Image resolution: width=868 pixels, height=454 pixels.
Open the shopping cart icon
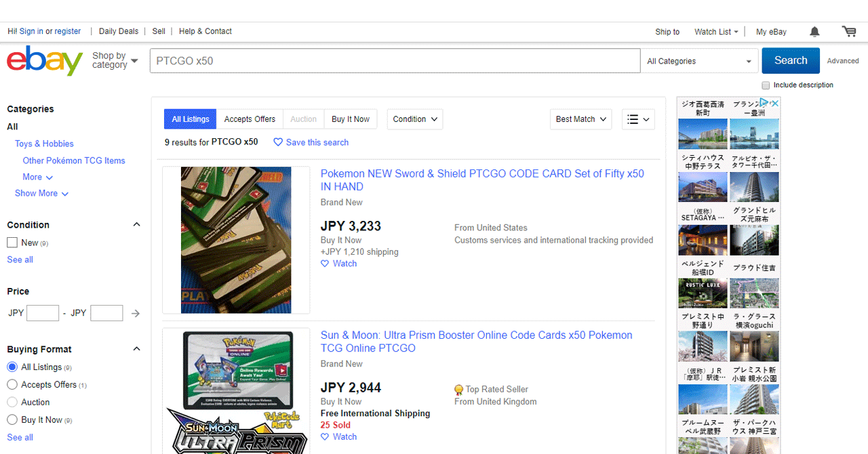[x=849, y=31]
